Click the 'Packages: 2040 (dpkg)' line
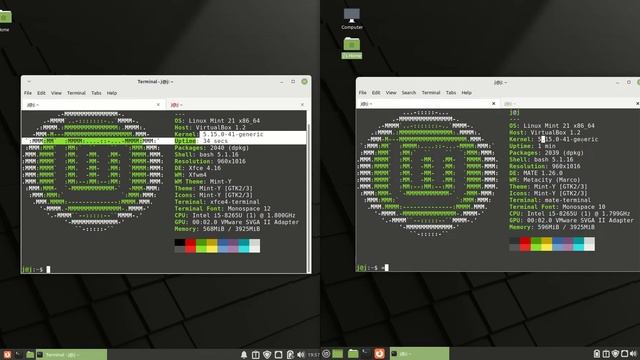The width and height of the screenshot is (640, 360). [211, 148]
